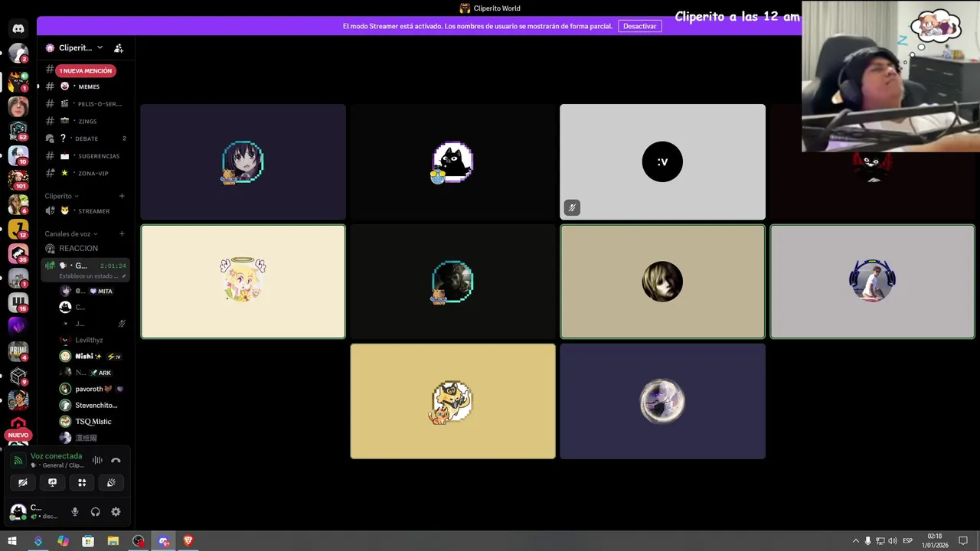
Task: Create channel in Canales de voz
Action: pos(122,233)
